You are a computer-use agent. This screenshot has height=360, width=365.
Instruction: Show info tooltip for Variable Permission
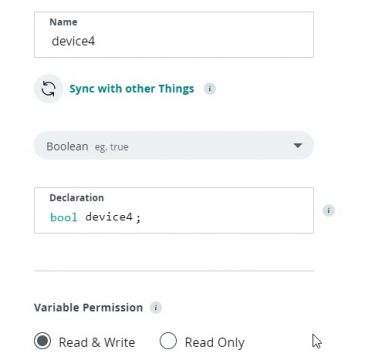point(155,307)
